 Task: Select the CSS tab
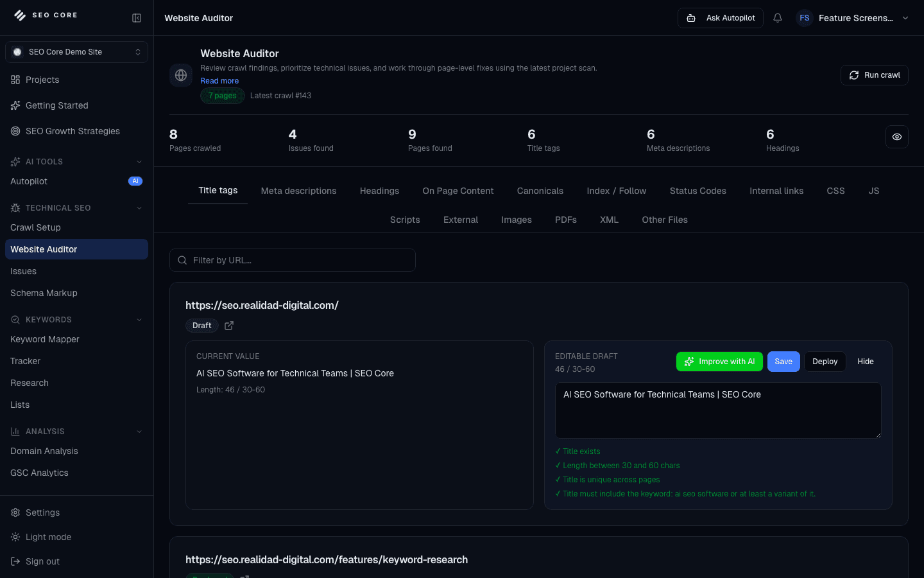[835, 191]
